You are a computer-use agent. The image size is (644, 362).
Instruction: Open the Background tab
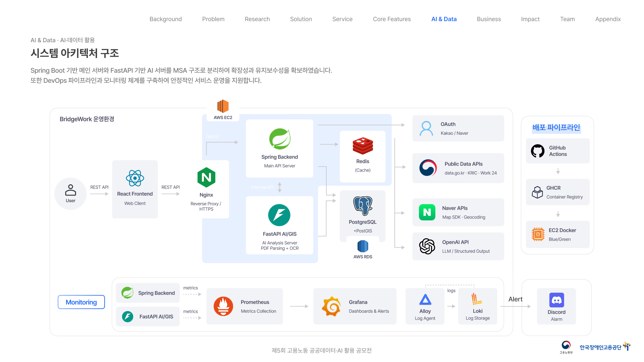pos(166,19)
